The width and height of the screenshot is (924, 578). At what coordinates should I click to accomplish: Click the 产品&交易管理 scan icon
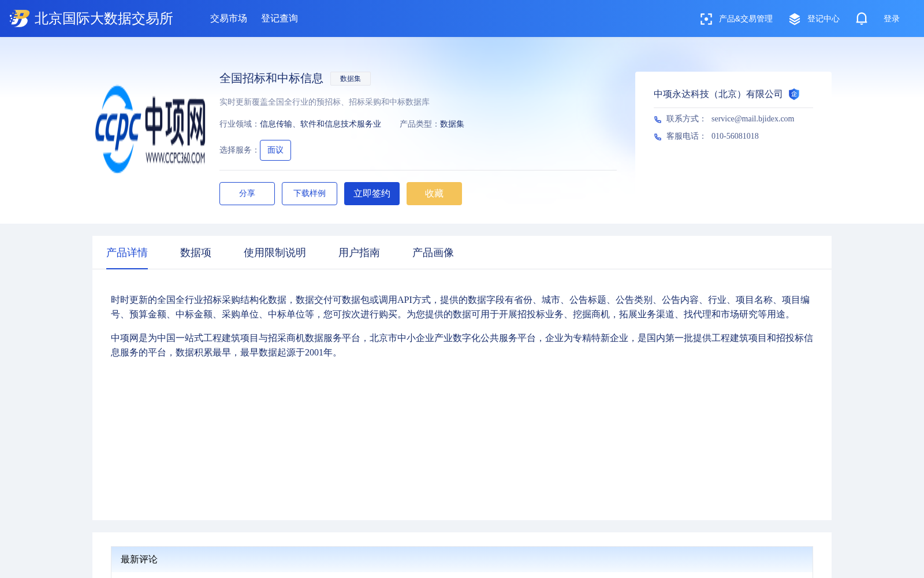pos(706,19)
